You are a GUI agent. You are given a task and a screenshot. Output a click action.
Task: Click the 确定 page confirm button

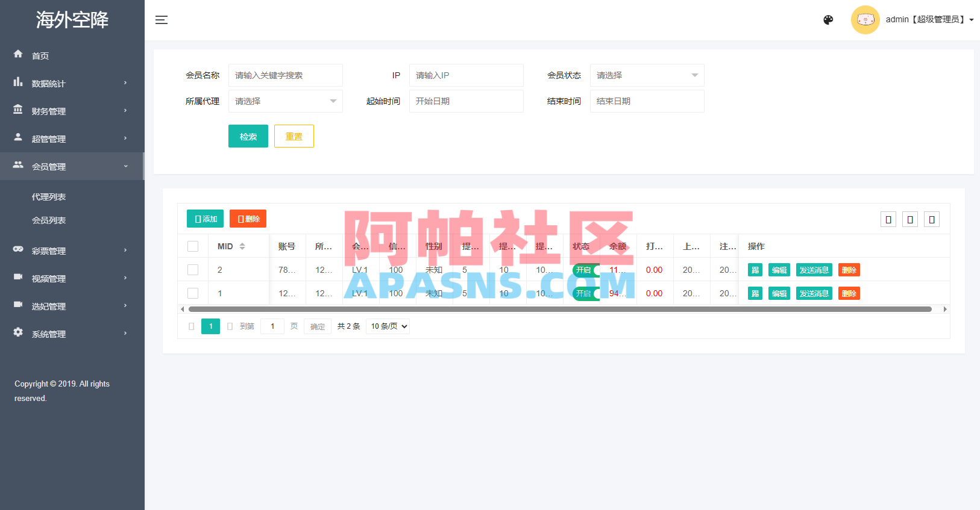click(x=318, y=326)
